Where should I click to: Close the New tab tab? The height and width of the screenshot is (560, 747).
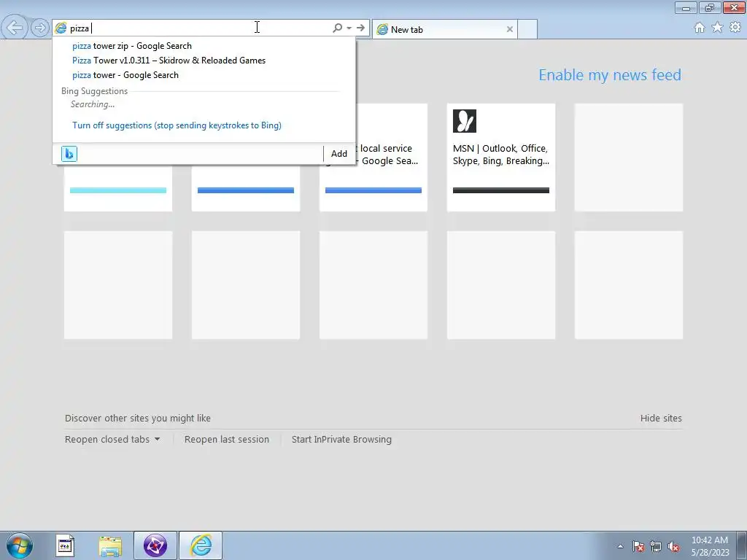click(x=510, y=29)
